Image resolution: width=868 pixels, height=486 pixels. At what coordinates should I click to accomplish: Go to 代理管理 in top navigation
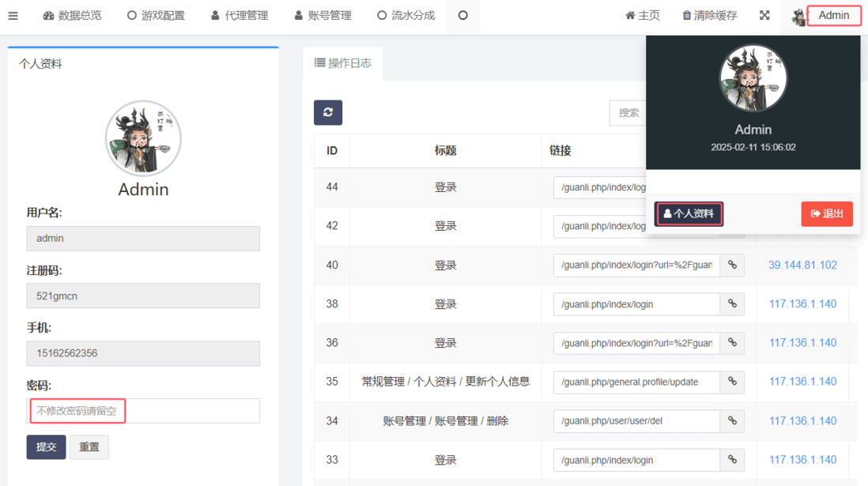click(240, 16)
